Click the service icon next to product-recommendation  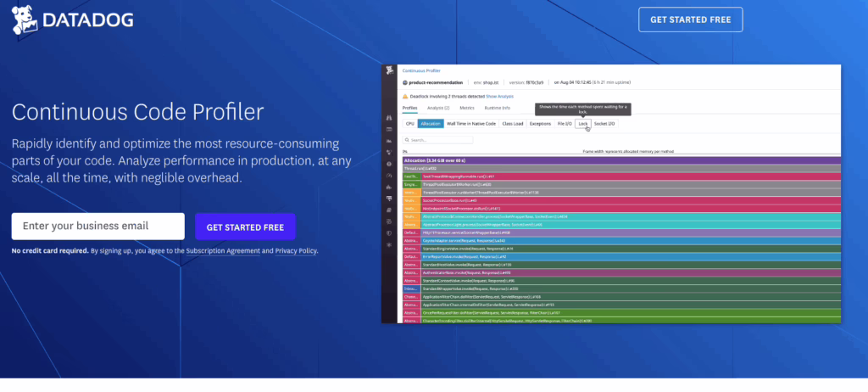(x=405, y=82)
